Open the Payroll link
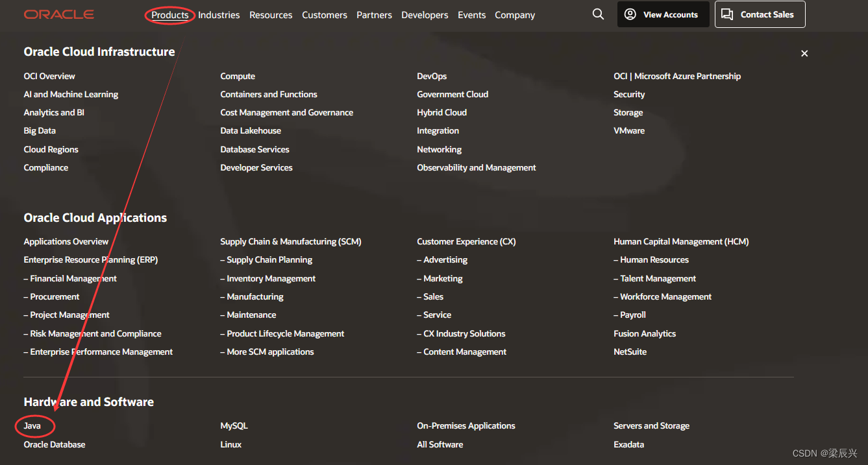Image resolution: width=868 pixels, height=465 pixels. (630, 315)
